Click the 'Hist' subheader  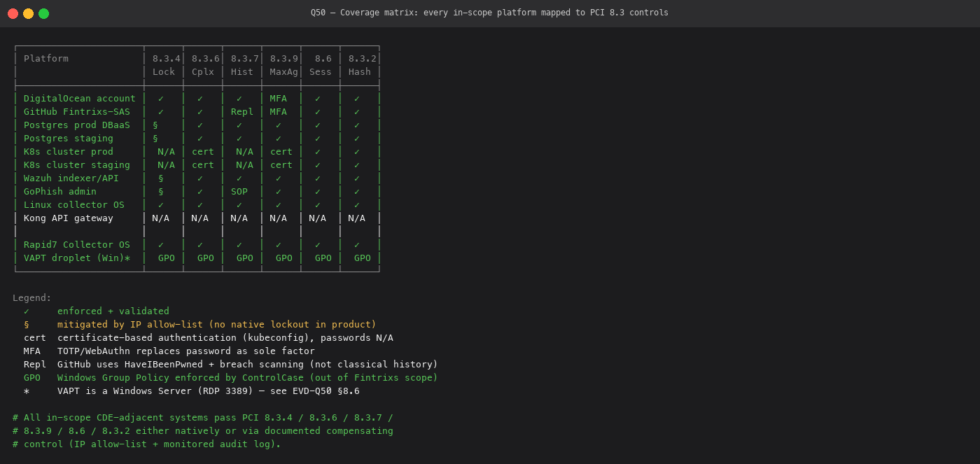242,72
